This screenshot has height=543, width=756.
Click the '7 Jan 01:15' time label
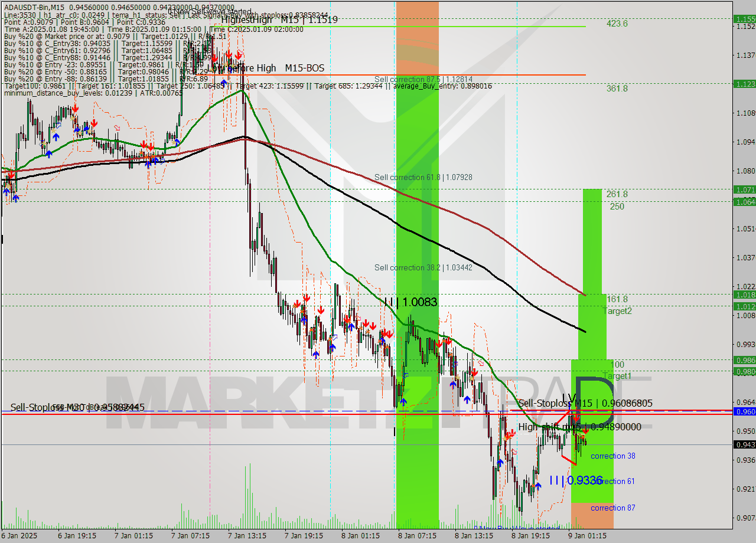(x=134, y=536)
